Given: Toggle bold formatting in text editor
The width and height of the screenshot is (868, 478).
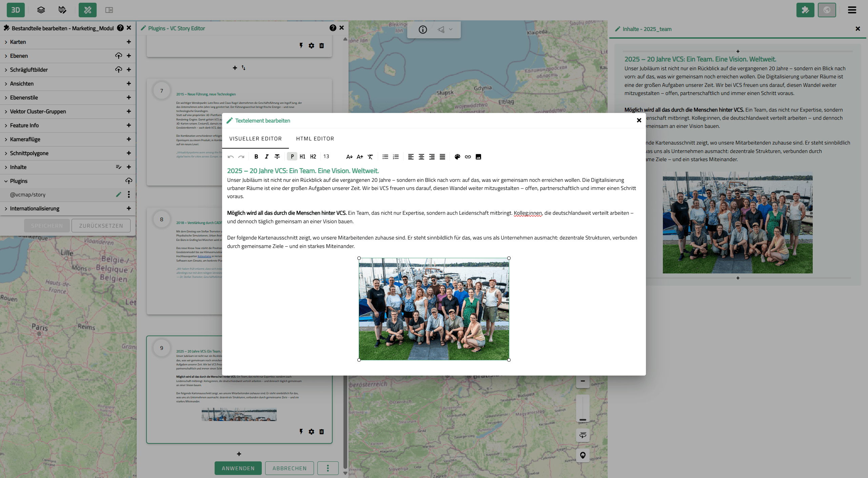Looking at the screenshot, I should click(x=256, y=156).
